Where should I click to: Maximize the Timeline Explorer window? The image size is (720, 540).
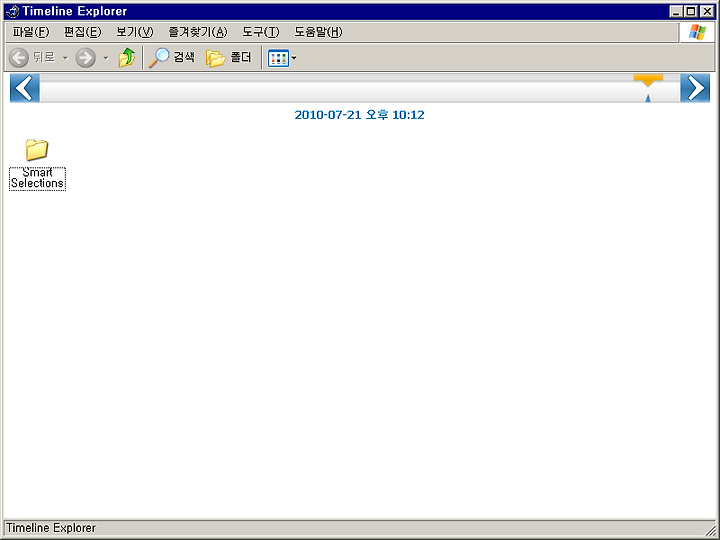click(x=691, y=11)
